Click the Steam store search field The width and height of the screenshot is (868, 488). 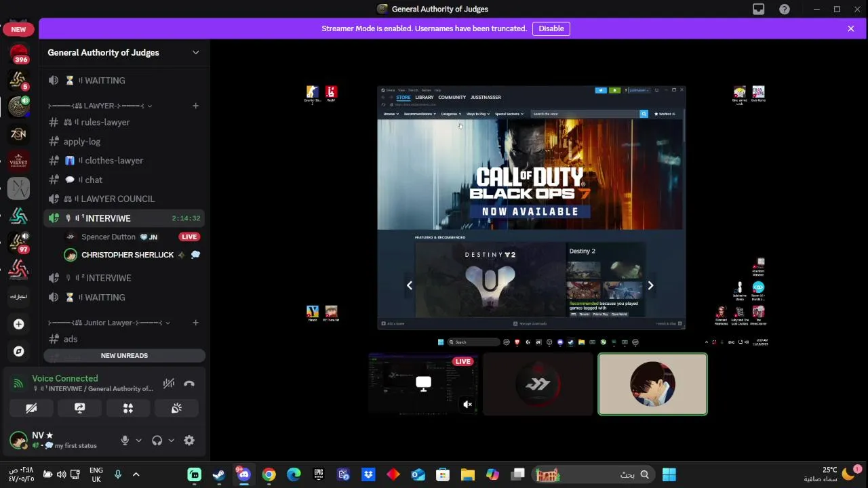[585, 114]
